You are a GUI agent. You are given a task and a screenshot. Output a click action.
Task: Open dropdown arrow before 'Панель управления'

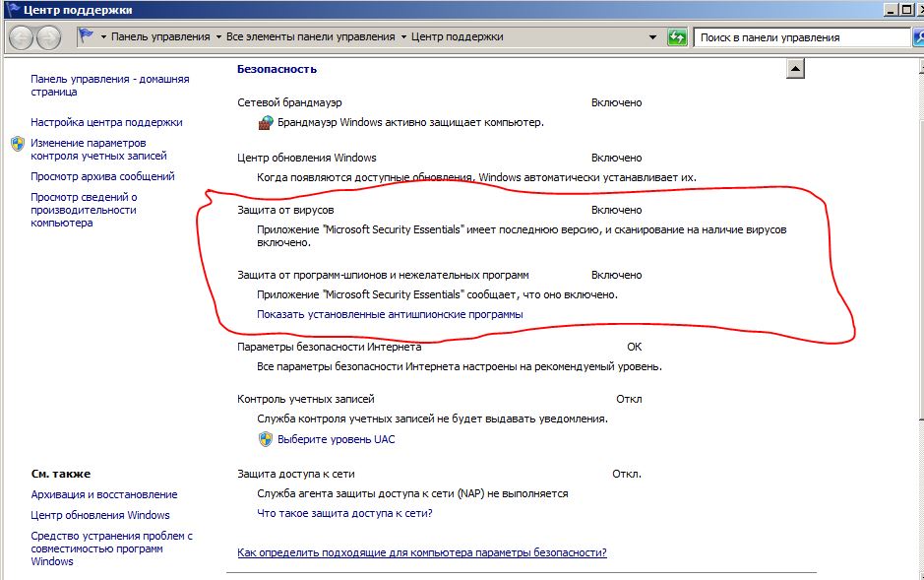click(x=103, y=36)
